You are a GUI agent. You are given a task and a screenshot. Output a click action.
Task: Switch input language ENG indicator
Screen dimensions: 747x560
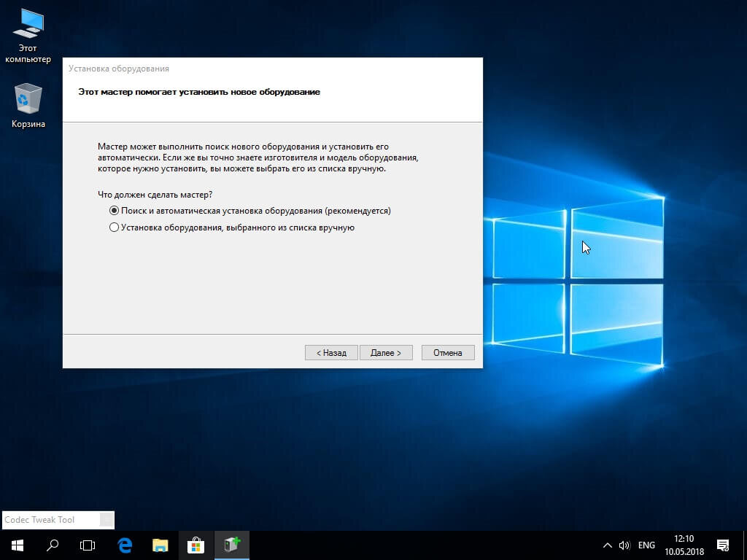coord(646,545)
